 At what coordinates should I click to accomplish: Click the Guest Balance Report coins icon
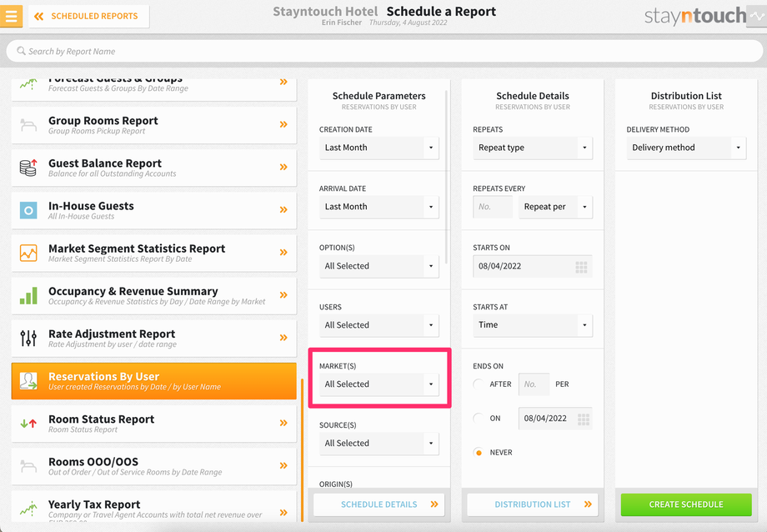coord(28,168)
